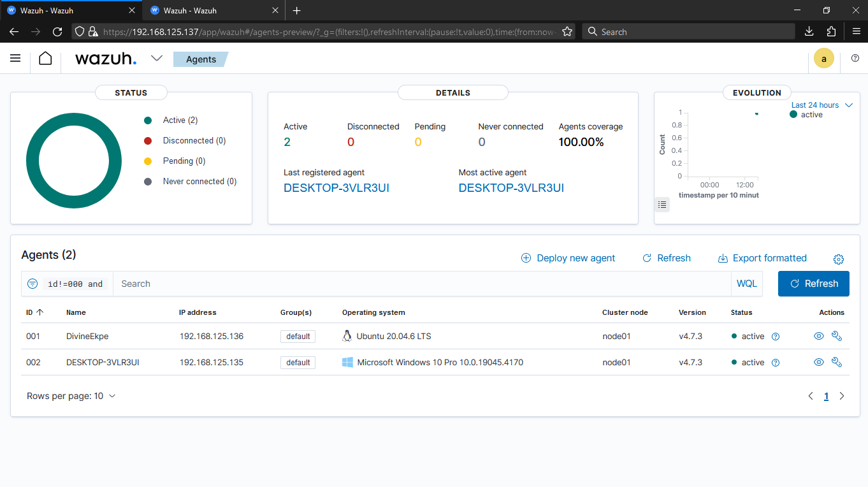This screenshot has width=868, height=487.
Task: Sort by Version column header
Action: click(x=692, y=312)
